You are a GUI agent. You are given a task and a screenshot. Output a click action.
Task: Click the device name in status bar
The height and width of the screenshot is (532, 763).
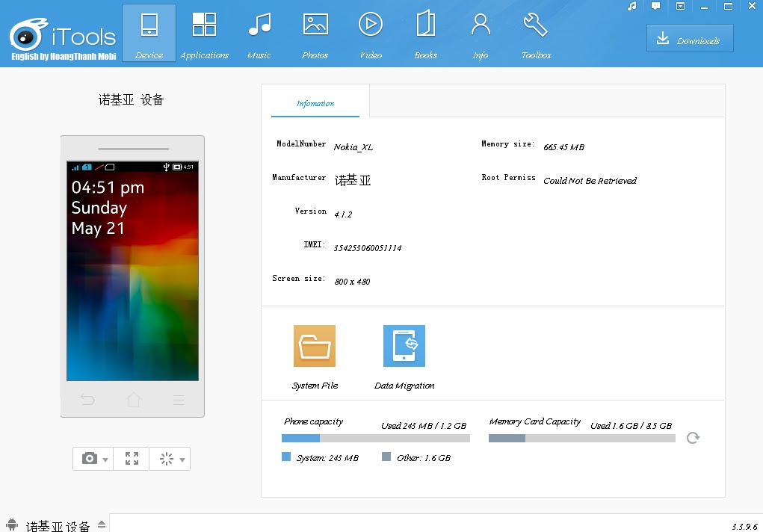(x=58, y=526)
